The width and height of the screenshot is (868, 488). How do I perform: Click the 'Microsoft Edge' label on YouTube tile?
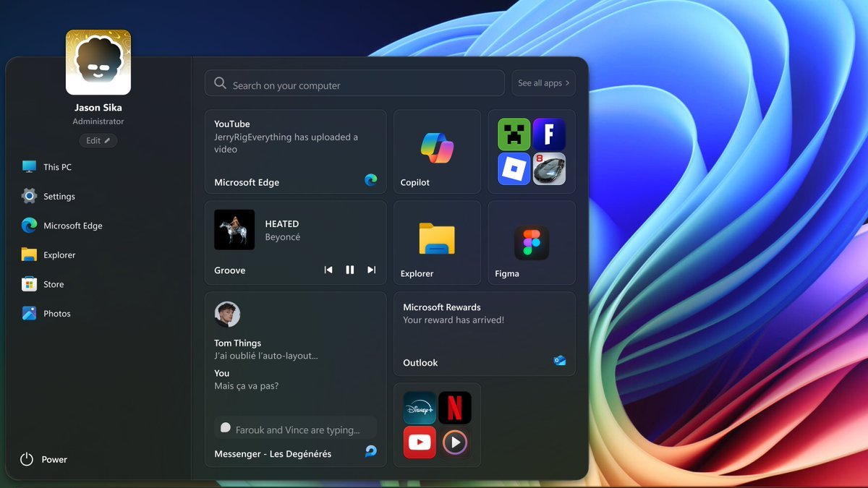tap(247, 183)
